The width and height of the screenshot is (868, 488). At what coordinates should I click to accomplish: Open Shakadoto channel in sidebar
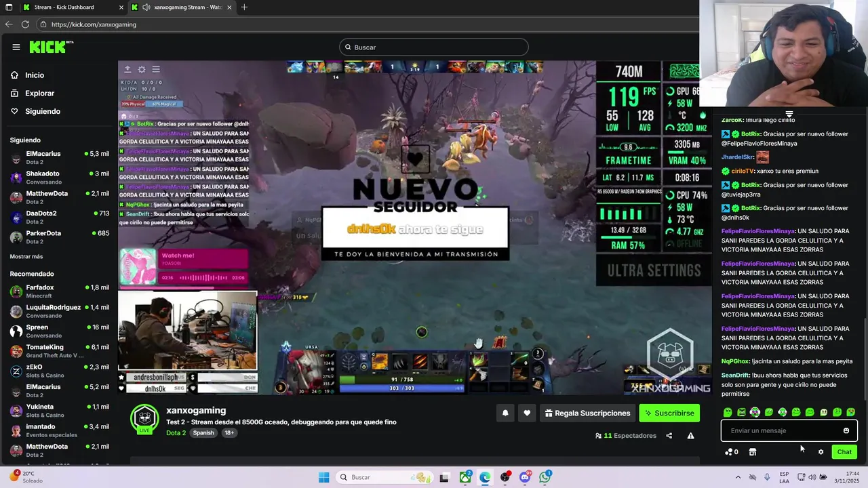tap(60, 178)
